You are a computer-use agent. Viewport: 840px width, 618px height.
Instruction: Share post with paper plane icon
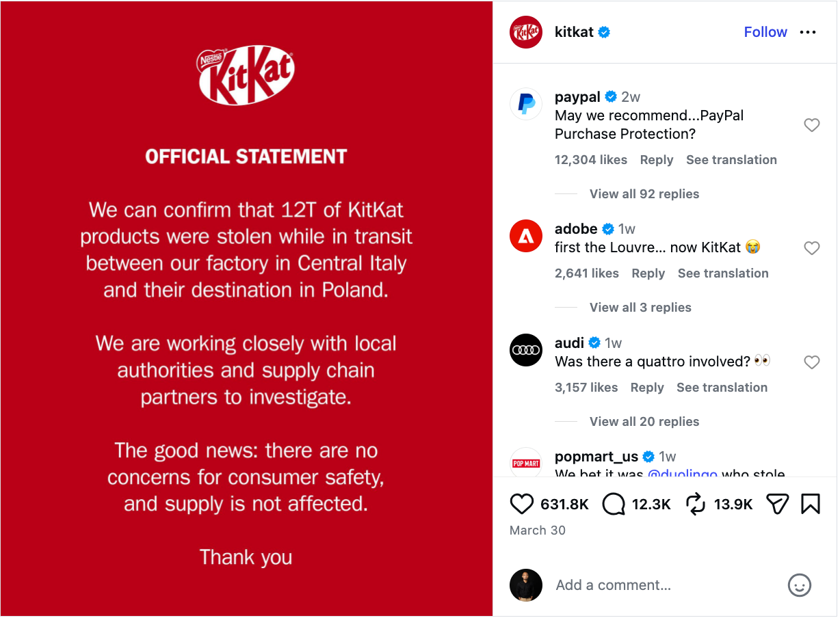tap(778, 505)
